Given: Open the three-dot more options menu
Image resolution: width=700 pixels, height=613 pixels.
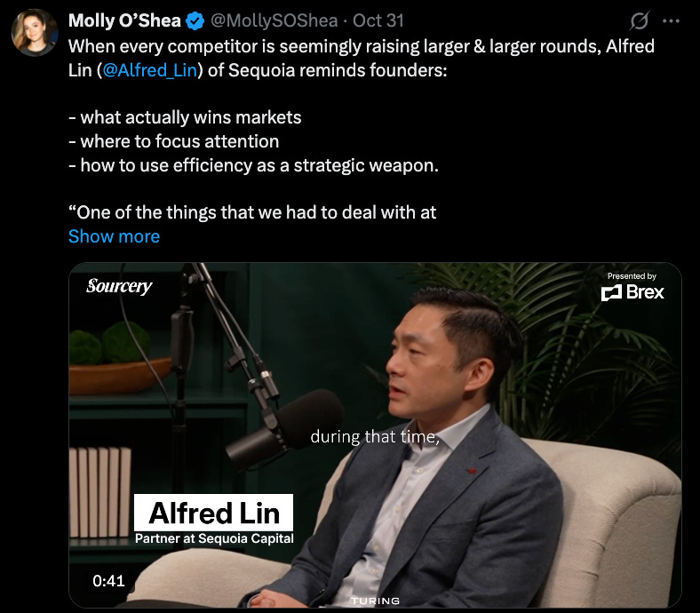Looking at the screenshot, I should click(671, 20).
